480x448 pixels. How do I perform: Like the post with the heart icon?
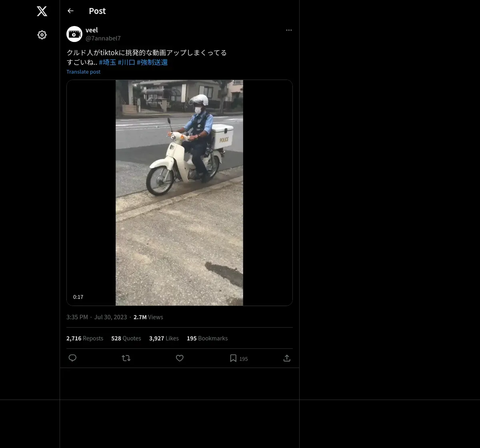[180, 358]
